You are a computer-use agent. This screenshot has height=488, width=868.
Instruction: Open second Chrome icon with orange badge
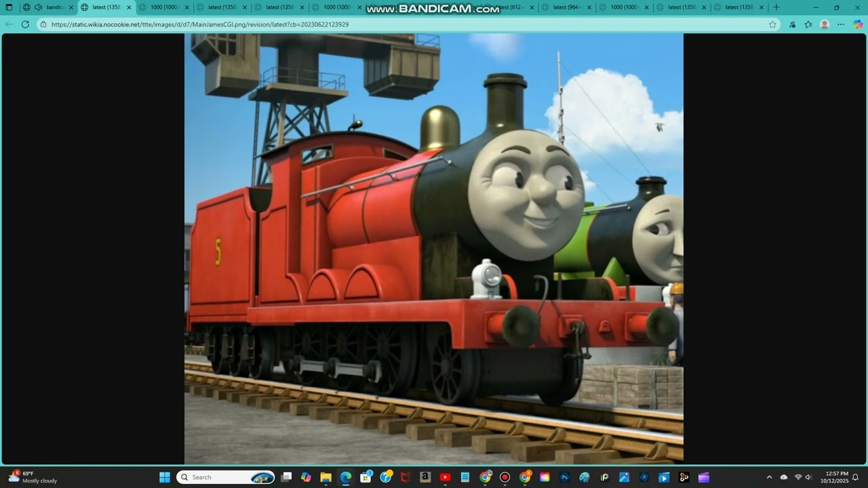[x=525, y=477]
